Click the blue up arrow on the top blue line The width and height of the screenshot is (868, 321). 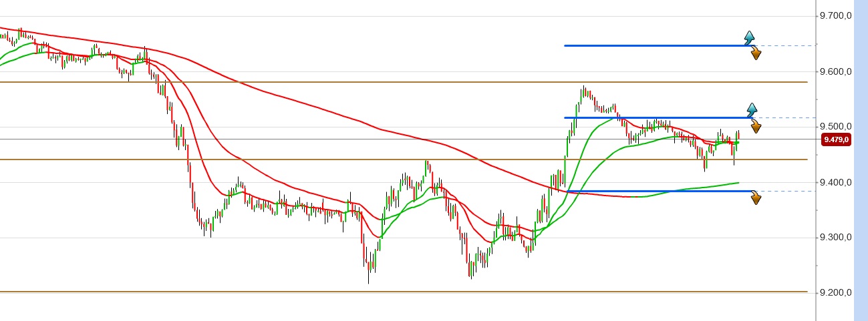(750, 36)
